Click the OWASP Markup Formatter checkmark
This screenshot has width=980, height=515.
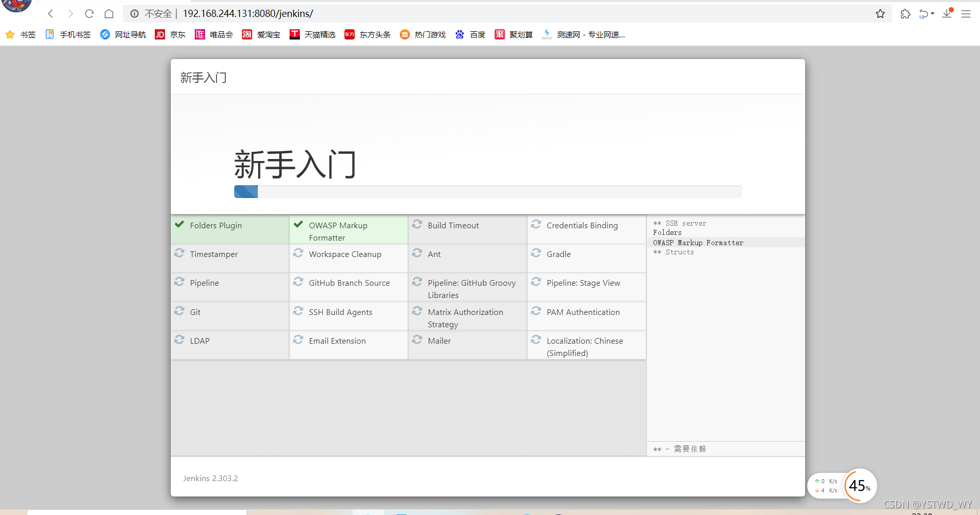point(298,224)
